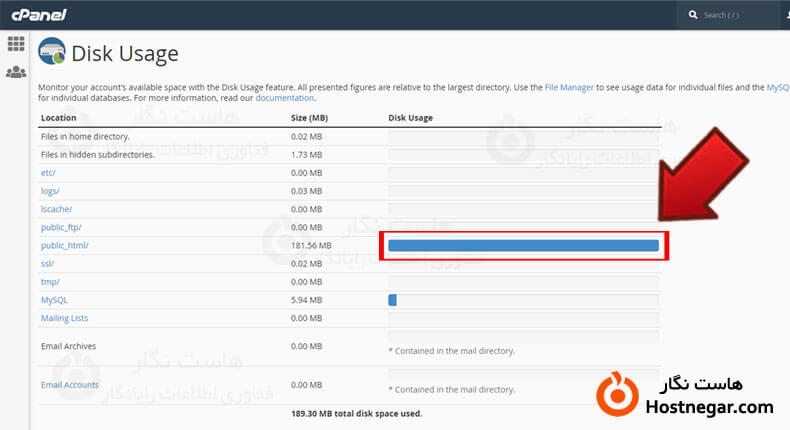
Task: Click the search magnifier icon
Action: click(x=692, y=15)
